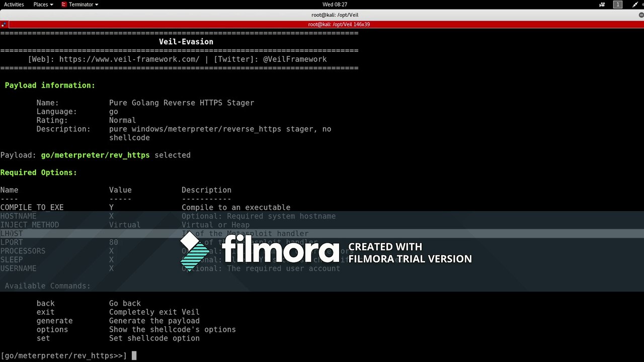Click the 'INJECT_METHOD' option name
This screenshot has width=644, height=362.
click(x=30, y=225)
